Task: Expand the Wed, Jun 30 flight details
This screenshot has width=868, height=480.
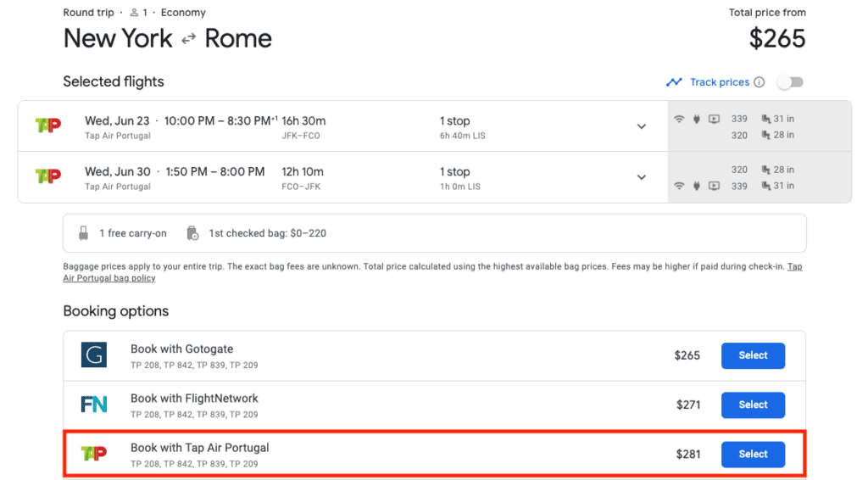Action: point(642,178)
